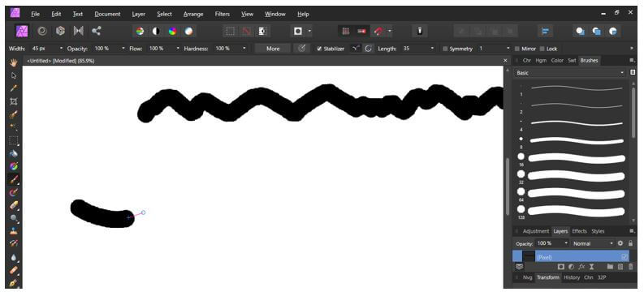Click the Deselect toolbar icon
The width and height of the screenshot is (644, 296).
pos(247,31)
